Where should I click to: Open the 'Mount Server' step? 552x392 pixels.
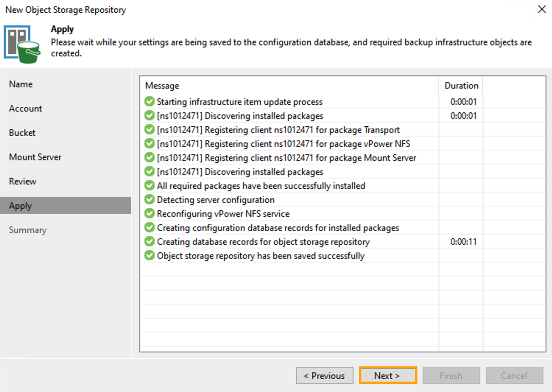[35, 157]
